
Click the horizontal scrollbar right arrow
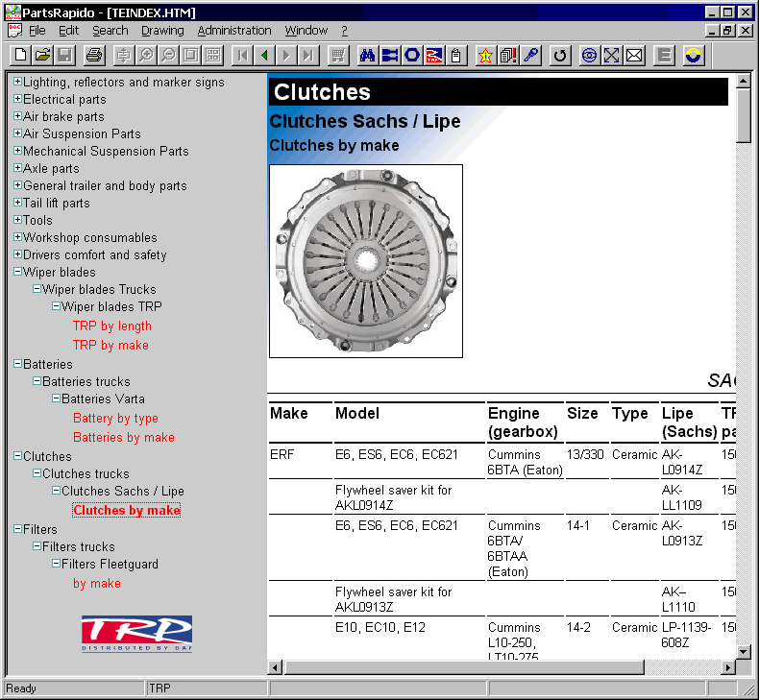(727, 667)
